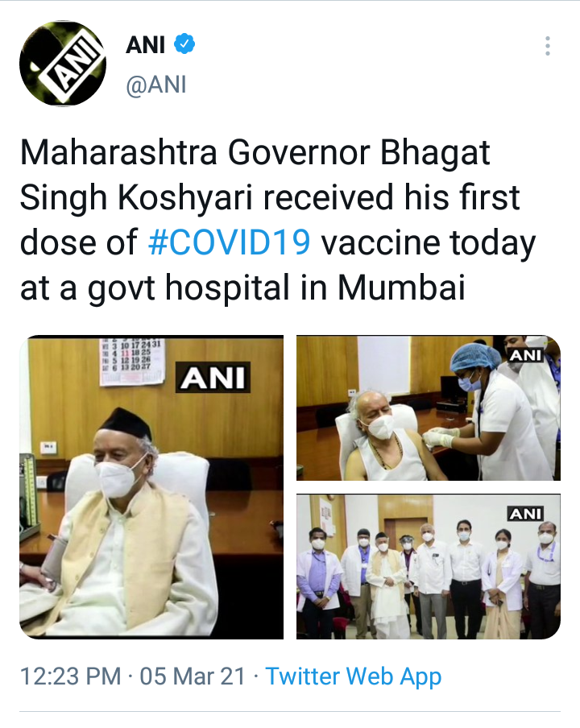Open photo of nurse giving vaccine injection

tap(428, 407)
